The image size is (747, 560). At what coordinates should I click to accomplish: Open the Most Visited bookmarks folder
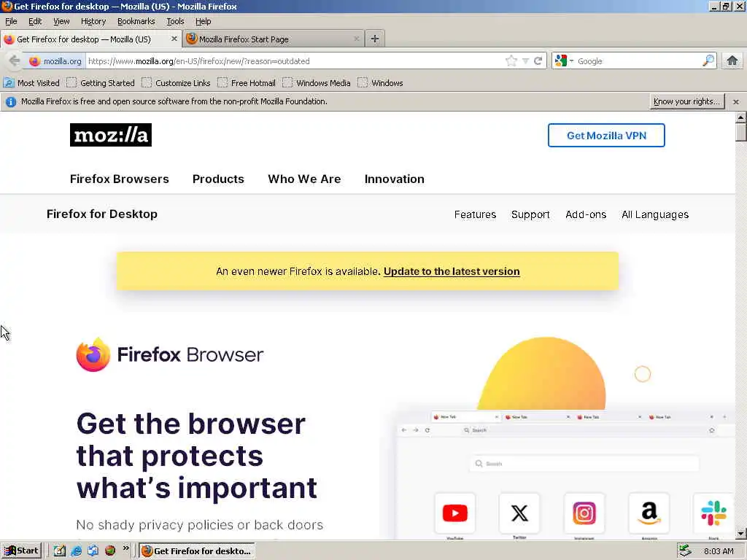[x=31, y=83]
